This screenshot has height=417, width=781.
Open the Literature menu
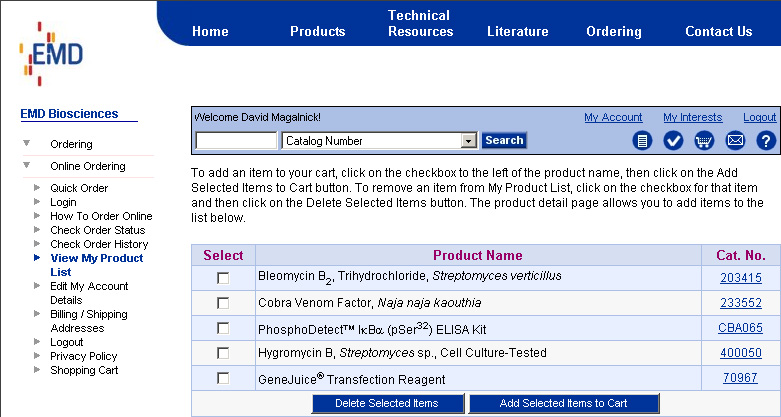[x=518, y=31]
